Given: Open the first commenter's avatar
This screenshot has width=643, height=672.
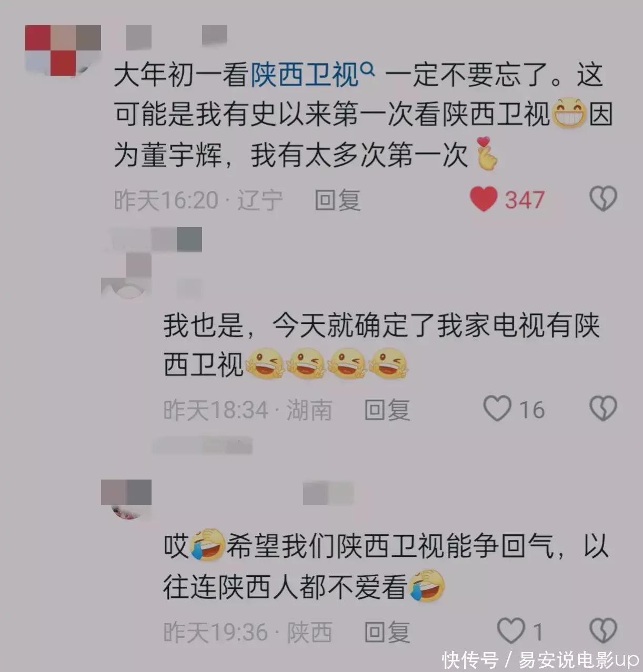Looking at the screenshot, I should tap(63, 50).
